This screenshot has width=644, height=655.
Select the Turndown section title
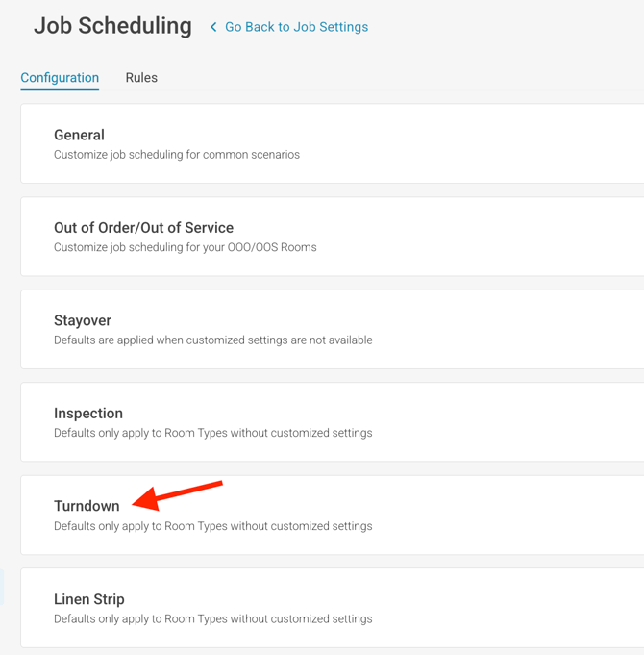pyautogui.click(x=87, y=506)
